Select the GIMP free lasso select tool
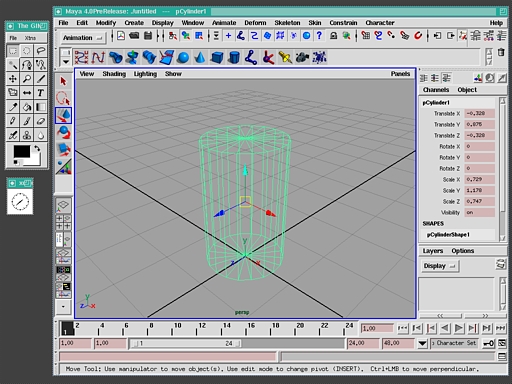The height and width of the screenshot is (384, 512). pos(41,51)
